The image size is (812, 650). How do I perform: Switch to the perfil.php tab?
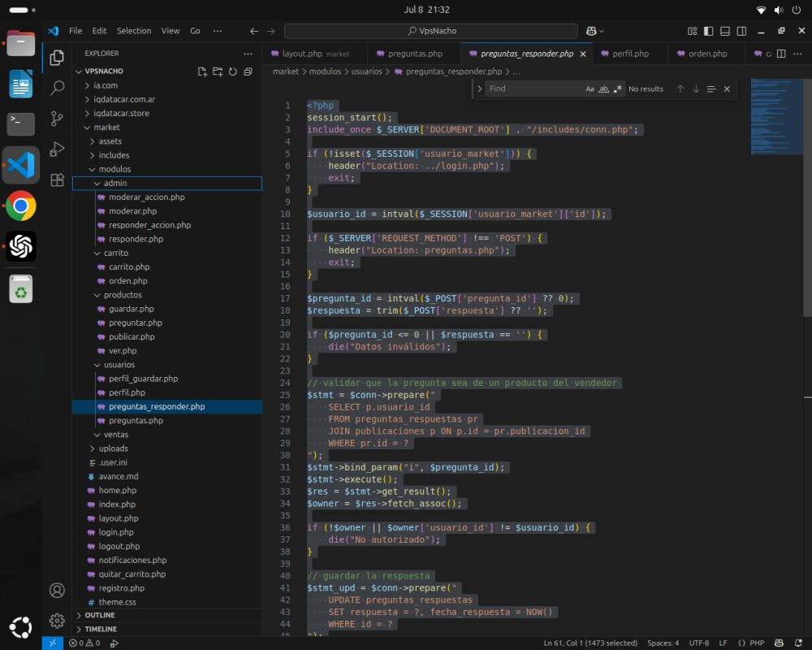pos(630,54)
